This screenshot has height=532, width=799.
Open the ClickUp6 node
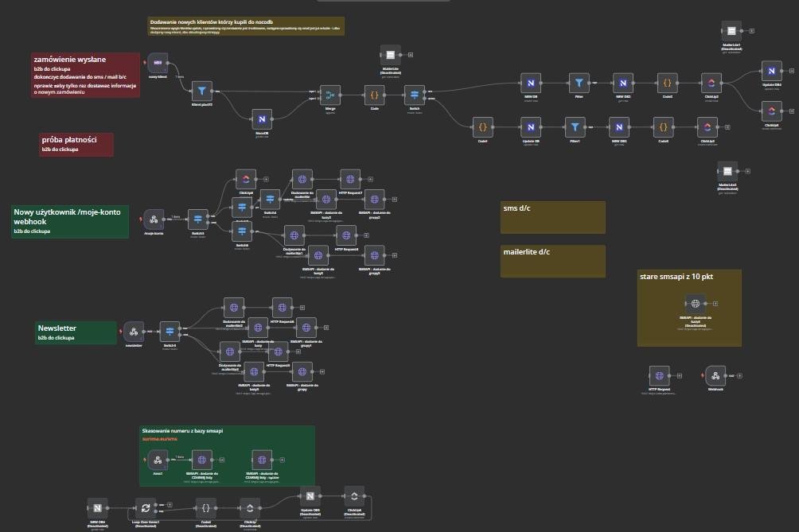(246, 179)
